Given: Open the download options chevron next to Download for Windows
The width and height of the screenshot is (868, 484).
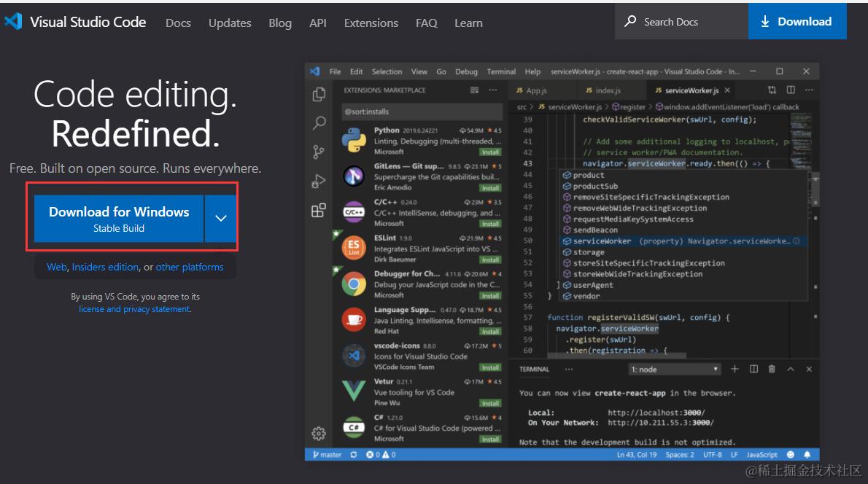Looking at the screenshot, I should pos(221,218).
